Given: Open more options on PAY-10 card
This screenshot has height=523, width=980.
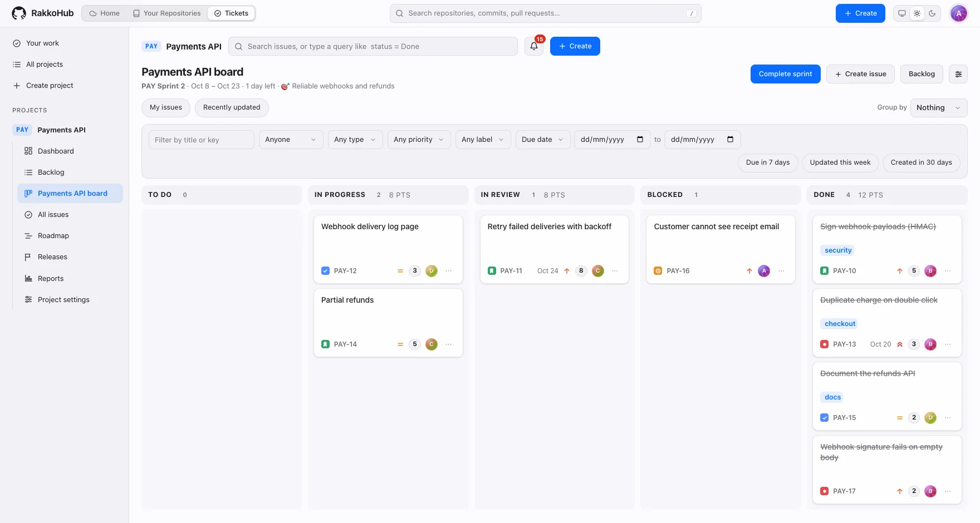Looking at the screenshot, I should [x=948, y=271].
